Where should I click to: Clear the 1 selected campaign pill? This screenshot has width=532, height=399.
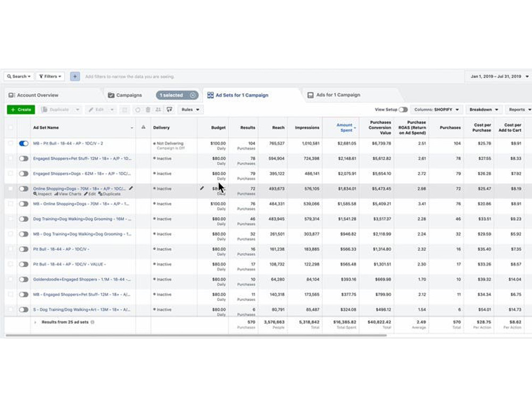(193, 95)
